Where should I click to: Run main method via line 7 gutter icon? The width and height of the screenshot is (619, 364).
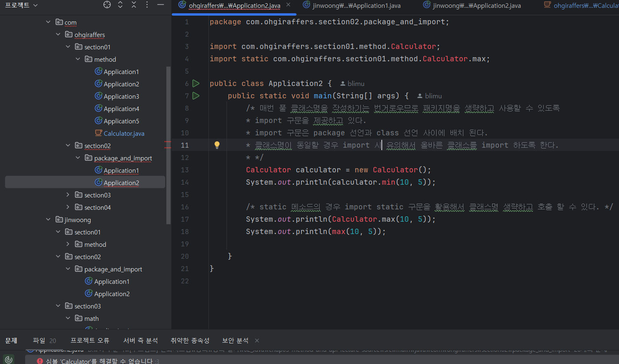(196, 96)
